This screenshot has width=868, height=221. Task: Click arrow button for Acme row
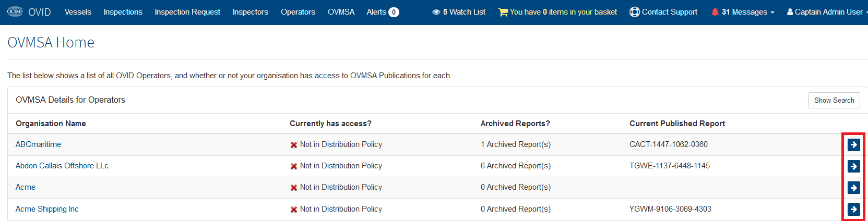pyautogui.click(x=854, y=188)
